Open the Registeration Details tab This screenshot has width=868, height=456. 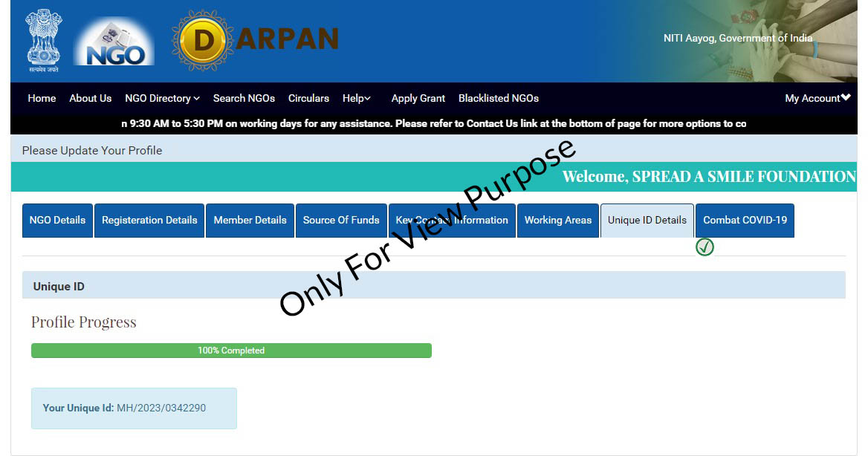click(x=149, y=221)
